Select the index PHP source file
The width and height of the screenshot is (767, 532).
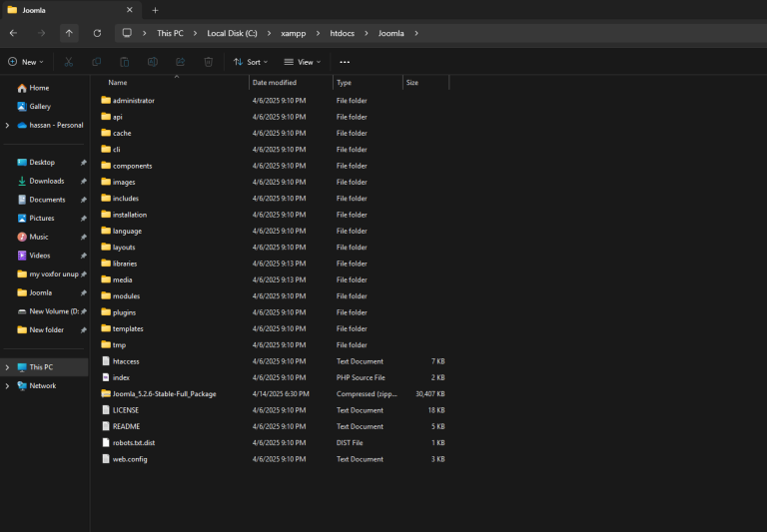click(x=121, y=378)
